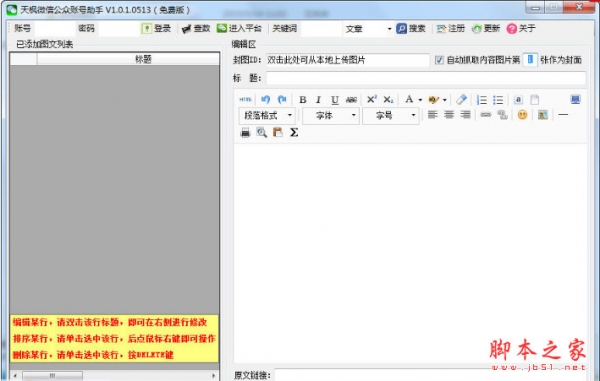
Task: Insert a hyperlink
Action: (486, 114)
